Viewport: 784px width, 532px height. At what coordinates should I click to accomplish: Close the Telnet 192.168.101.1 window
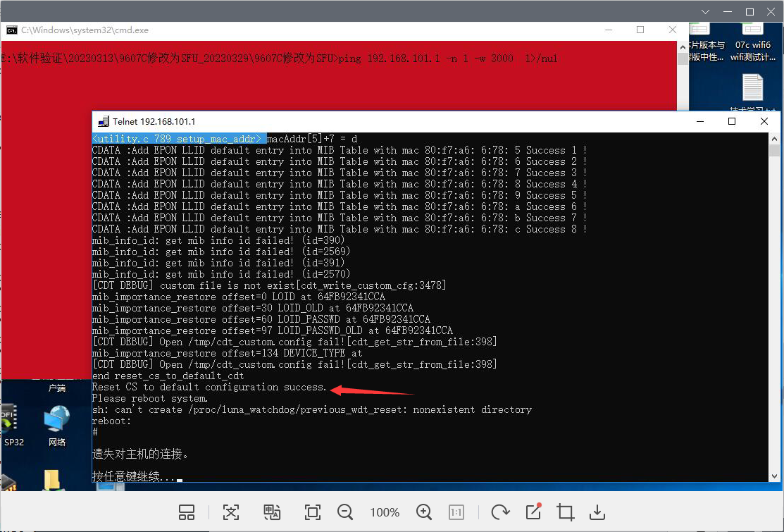coord(764,121)
